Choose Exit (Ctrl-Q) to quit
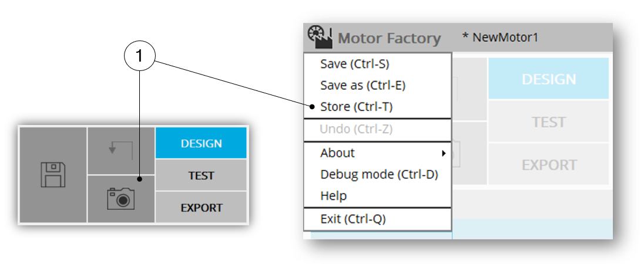The image size is (644, 264). click(353, 219)
